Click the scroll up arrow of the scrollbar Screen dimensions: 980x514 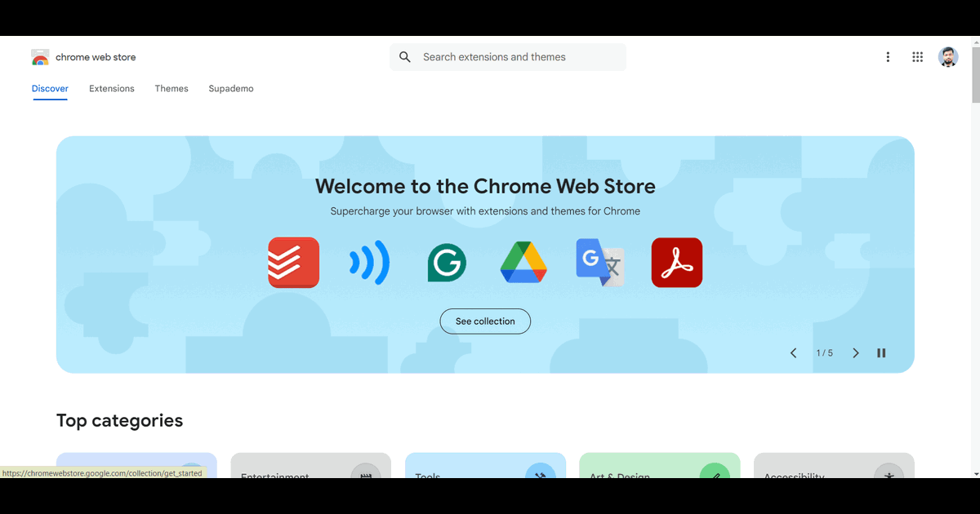click(x=975, y=42)
